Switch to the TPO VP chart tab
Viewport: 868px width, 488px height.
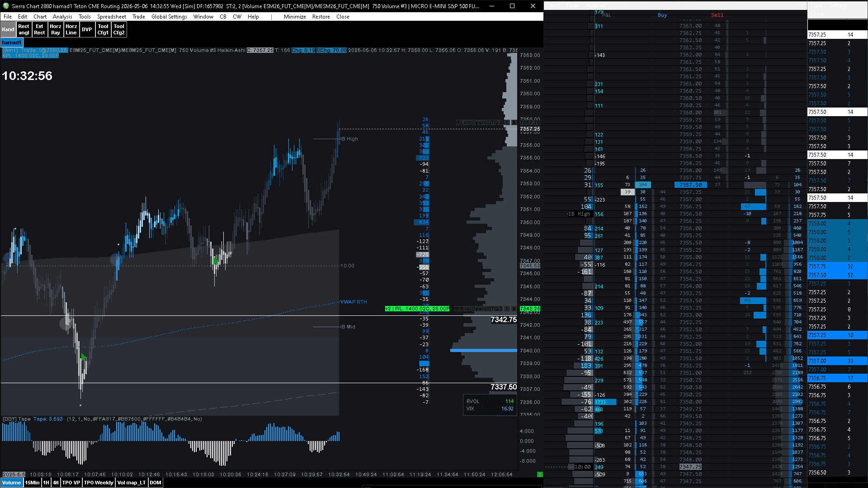pyautogui.click(x=71, y=483)
